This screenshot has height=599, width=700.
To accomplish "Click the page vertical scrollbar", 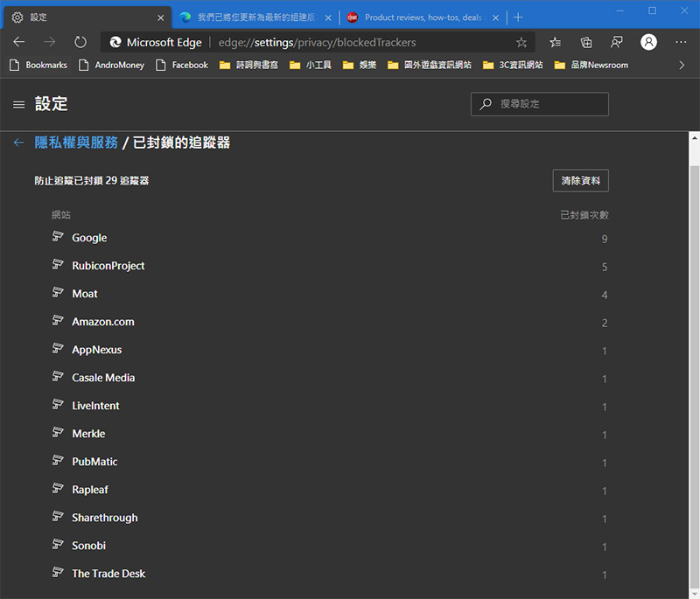I will point(694,350).
